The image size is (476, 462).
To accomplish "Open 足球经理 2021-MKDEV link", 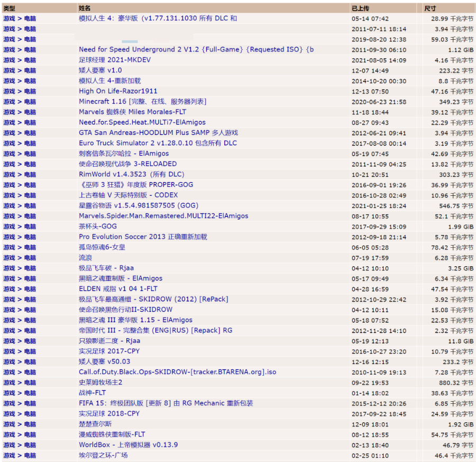I will pyautogui.click(x=115, y=60).
